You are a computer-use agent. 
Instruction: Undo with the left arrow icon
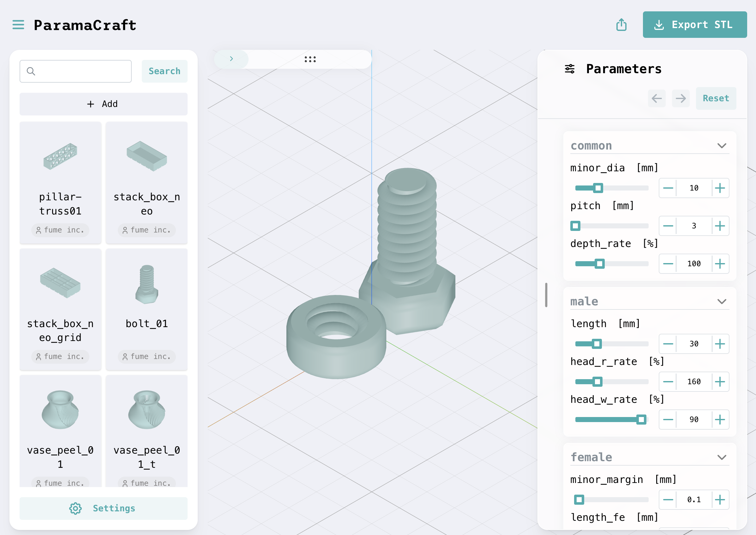(x=657, y=98)
